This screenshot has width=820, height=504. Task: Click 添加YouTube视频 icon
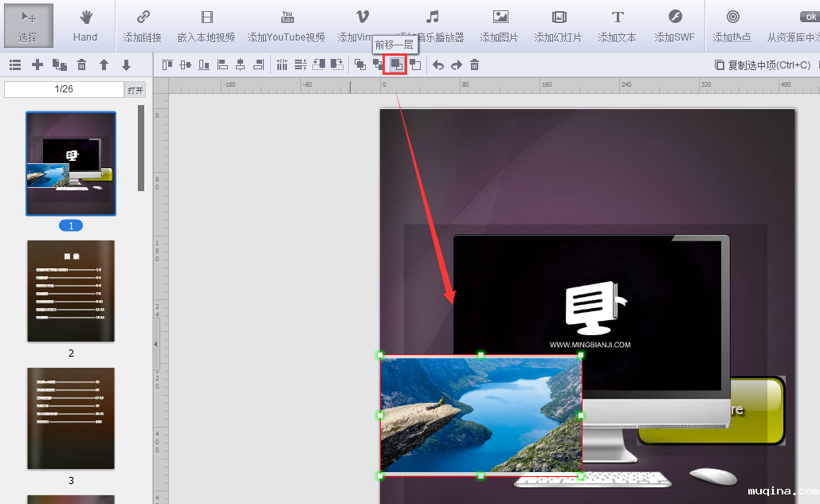[287, 25]
